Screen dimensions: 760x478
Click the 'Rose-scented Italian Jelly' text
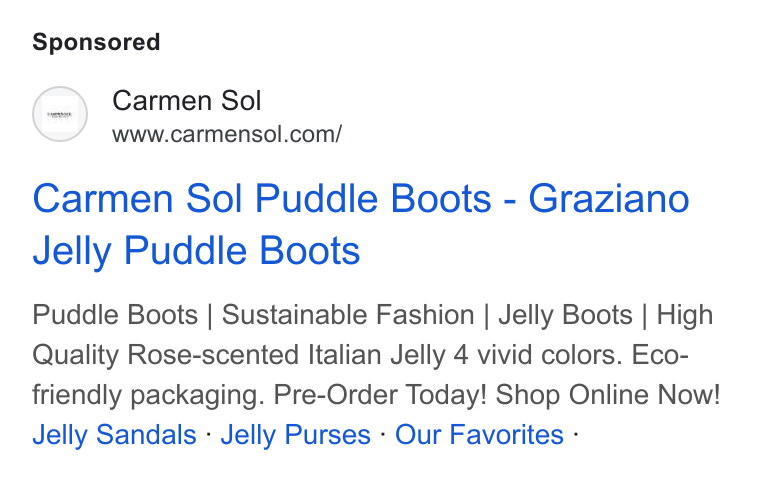pos(286,354)
